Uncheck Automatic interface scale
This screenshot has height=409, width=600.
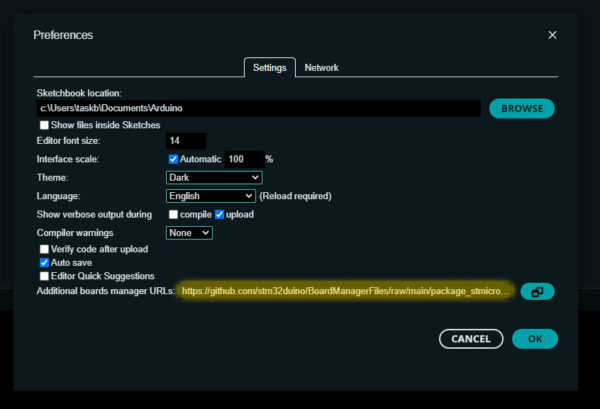pyautogui.click(x=173, y=159)
